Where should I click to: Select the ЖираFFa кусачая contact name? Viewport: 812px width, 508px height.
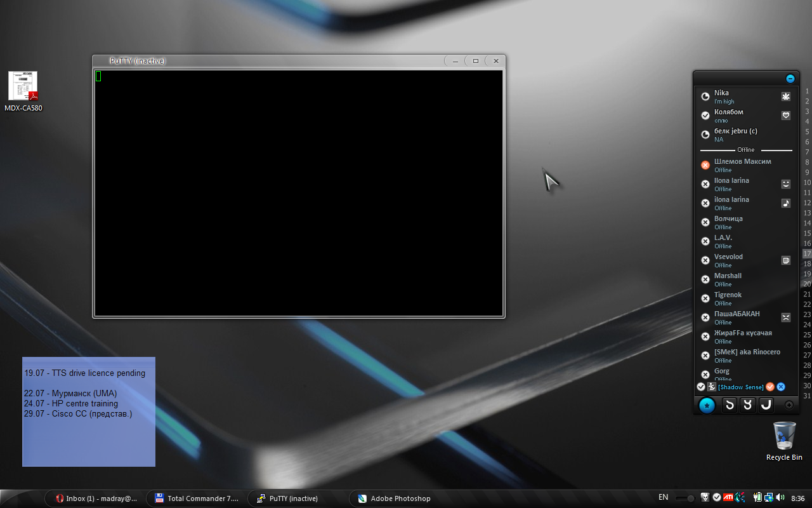[x=743, y=333]
